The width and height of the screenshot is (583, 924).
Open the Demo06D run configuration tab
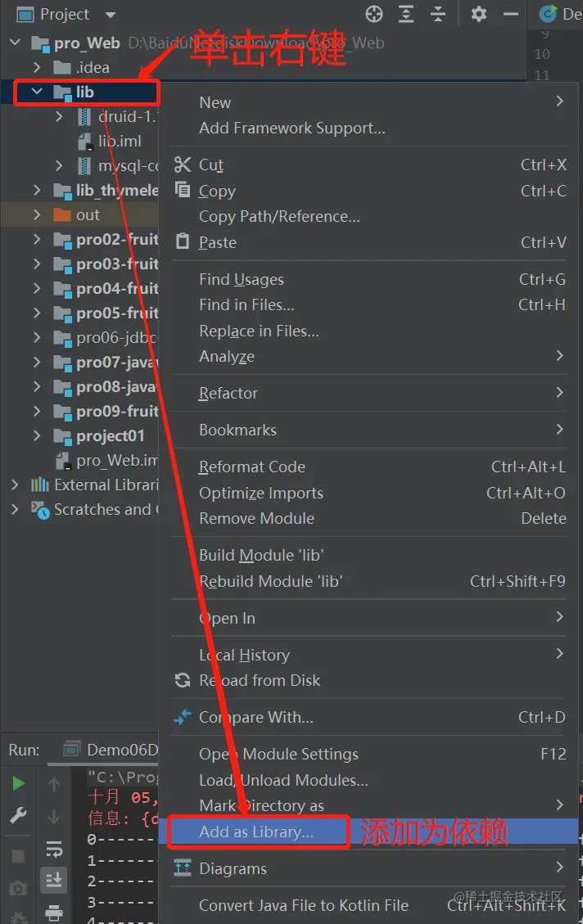pyautogui.click(x=111, y=750)
